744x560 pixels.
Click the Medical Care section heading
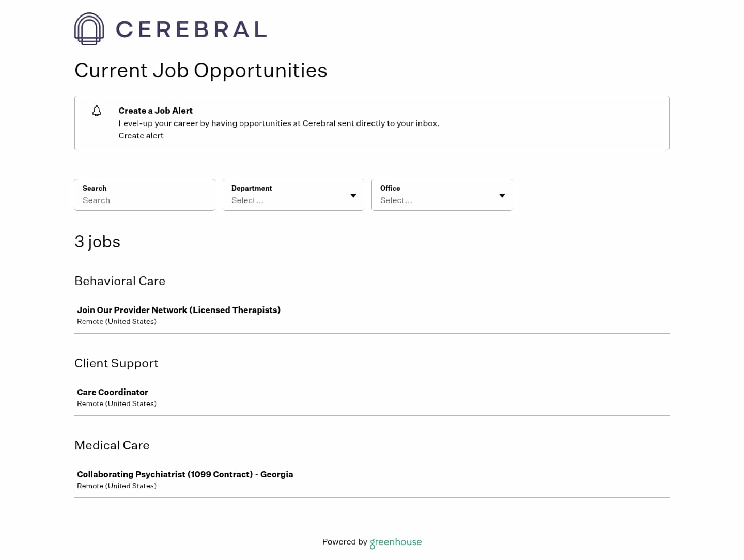coord(112,445)
